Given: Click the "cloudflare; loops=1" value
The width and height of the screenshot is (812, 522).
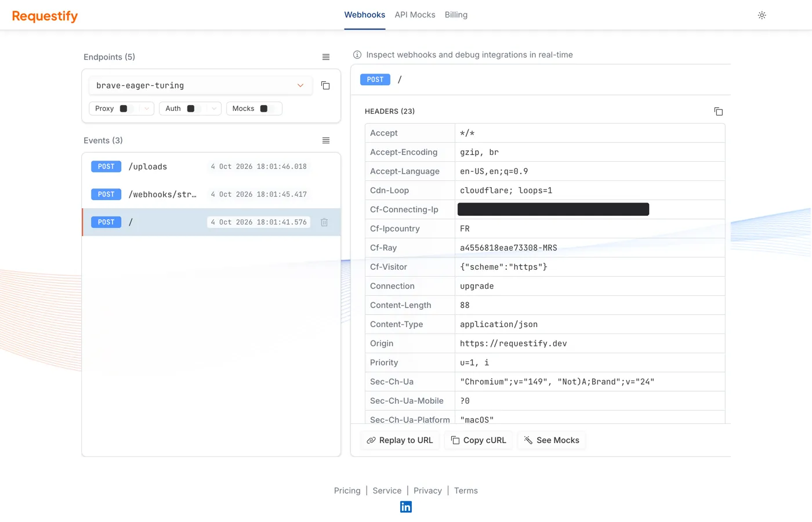Looking at the screenshot, I should tap(506, 190).
